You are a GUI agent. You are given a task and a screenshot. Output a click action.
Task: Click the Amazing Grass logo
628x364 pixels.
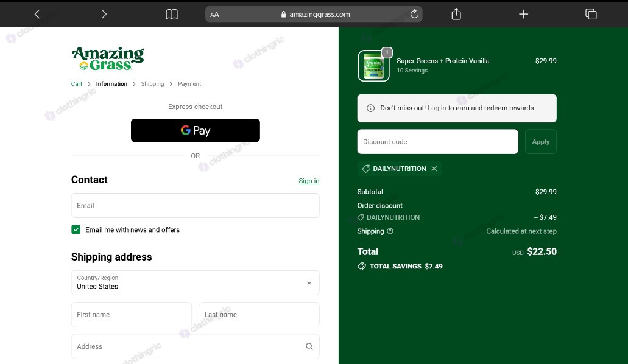(108, 58)
